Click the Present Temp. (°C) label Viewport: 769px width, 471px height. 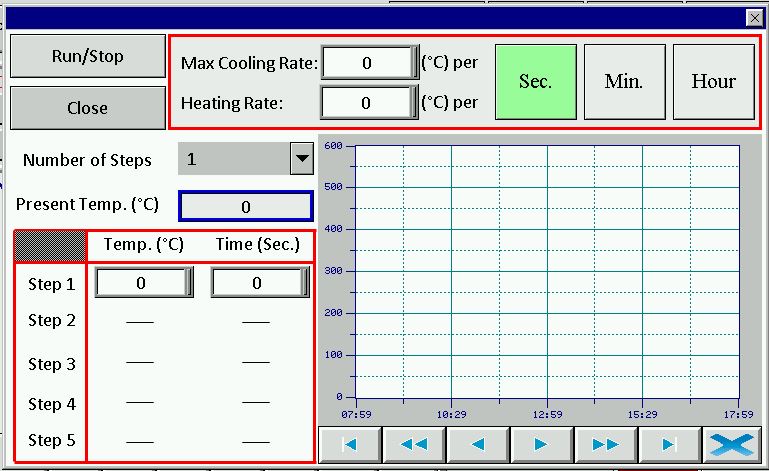[x=87, y=204]
